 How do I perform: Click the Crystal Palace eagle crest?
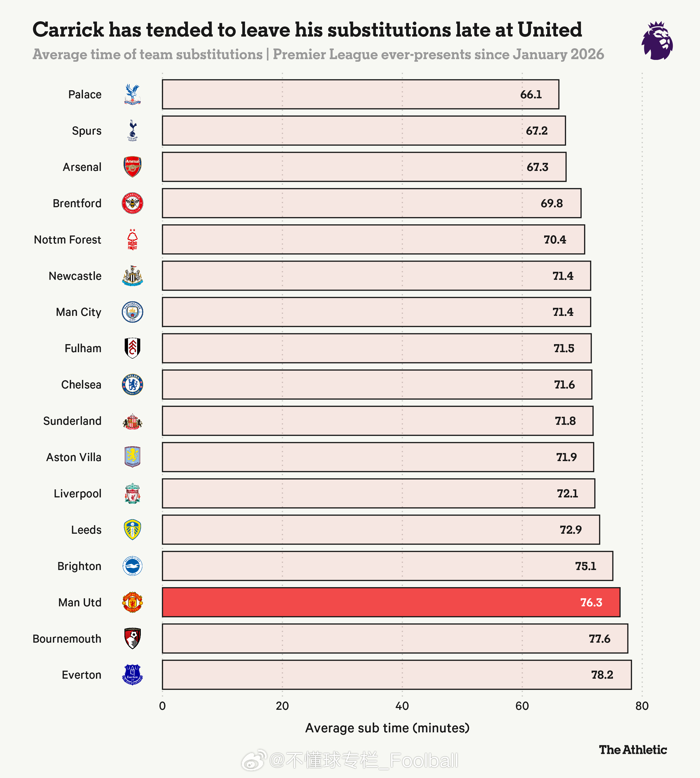[x=132, y=94]
